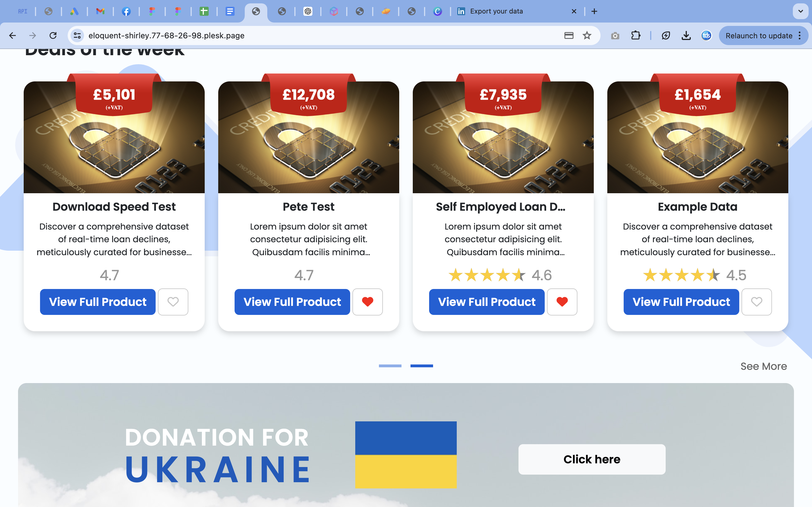Favorite the Download Speed Test product
Image resolution: width=812 pixels, height=507 pixels.
click(x=173, y=302)
